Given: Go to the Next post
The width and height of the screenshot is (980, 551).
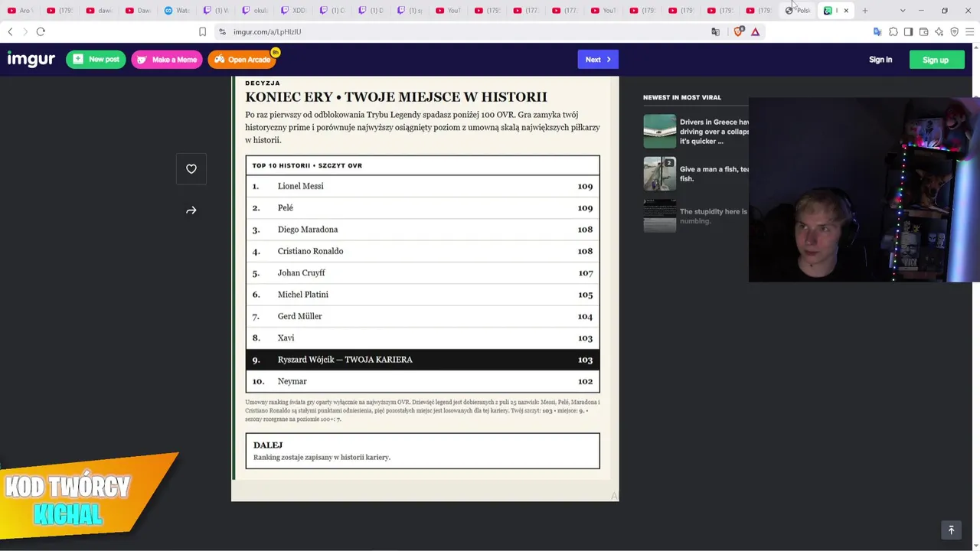Looking at the screenshot, I should point(598,60).
